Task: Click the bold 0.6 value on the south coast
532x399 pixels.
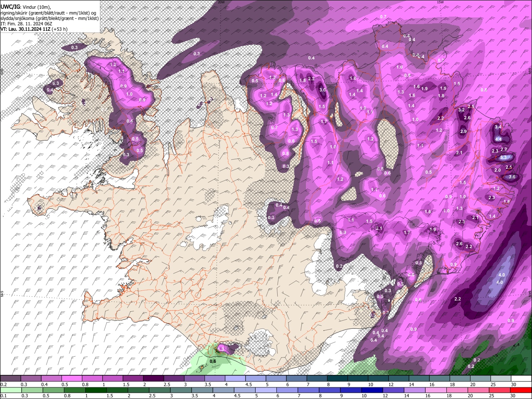Action: 213,361
